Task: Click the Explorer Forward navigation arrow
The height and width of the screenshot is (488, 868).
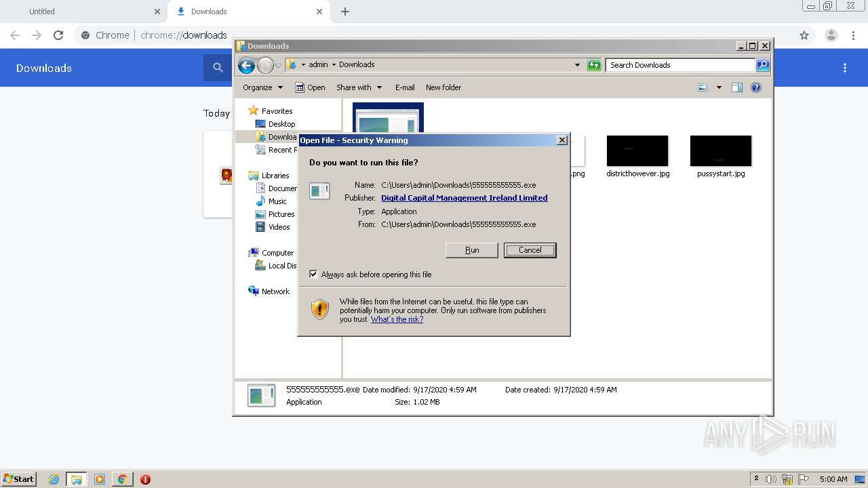Action: [x=265, y=65]
